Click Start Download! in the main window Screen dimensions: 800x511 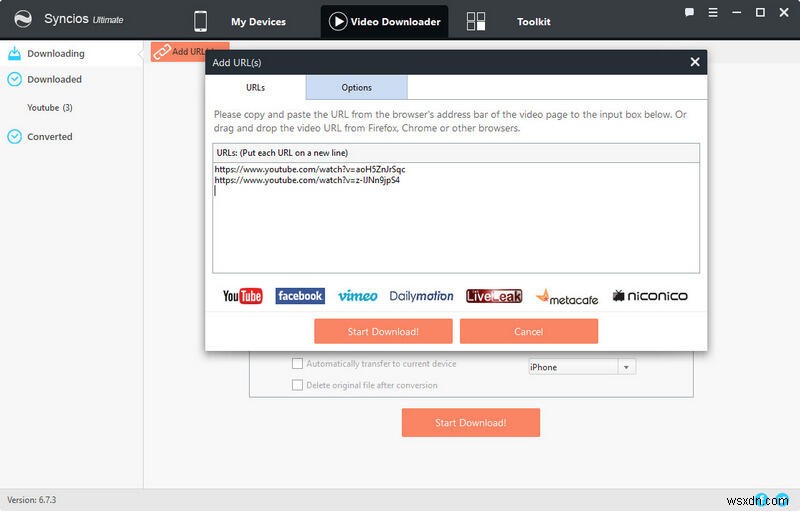click(470, 422)
